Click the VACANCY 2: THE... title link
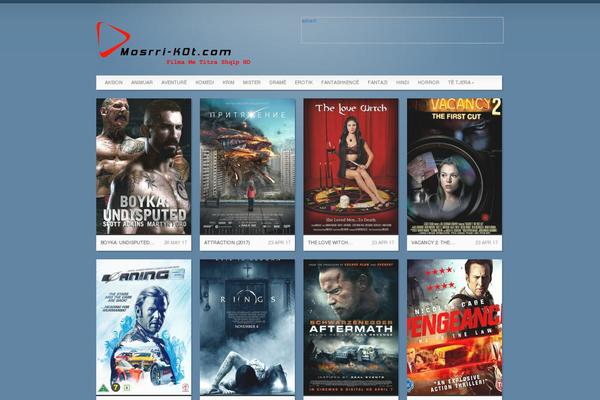The image size is (600, 400). pyautogui.click(x=433, y=243)
